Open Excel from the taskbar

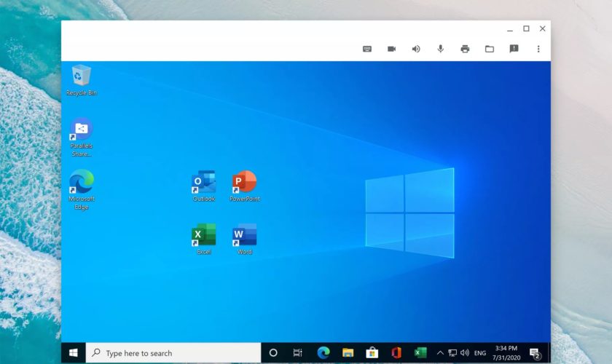point(420,353)
